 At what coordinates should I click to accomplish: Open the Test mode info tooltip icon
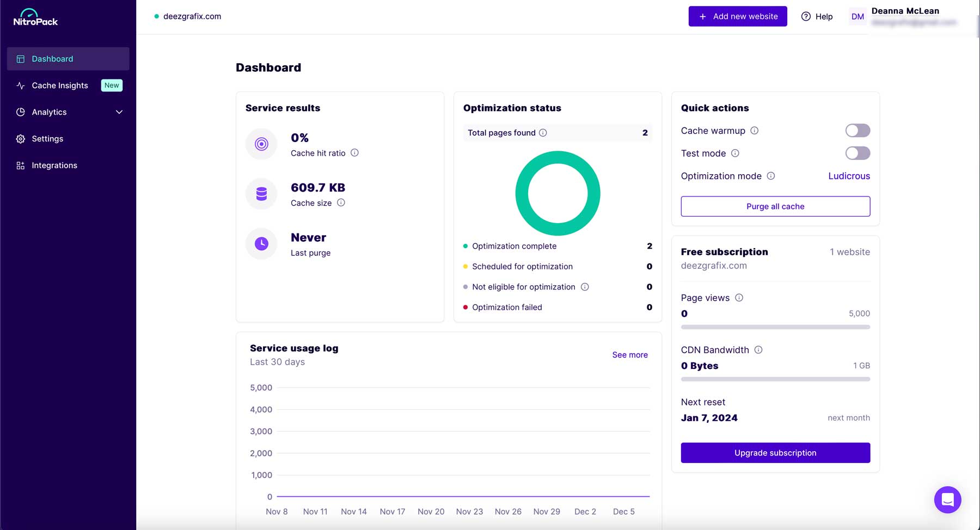tap(735, 153)
